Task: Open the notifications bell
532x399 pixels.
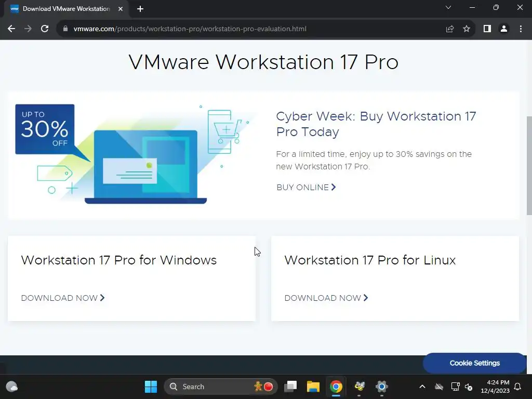Action: click(x=518, y=387)
